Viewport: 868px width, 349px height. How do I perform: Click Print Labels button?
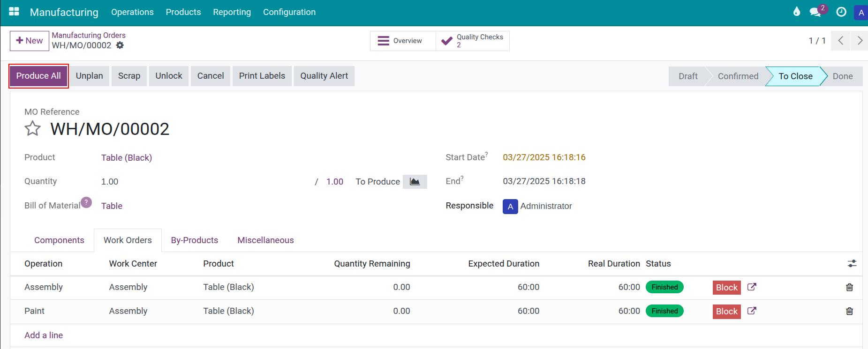click(x=262, y=76)
